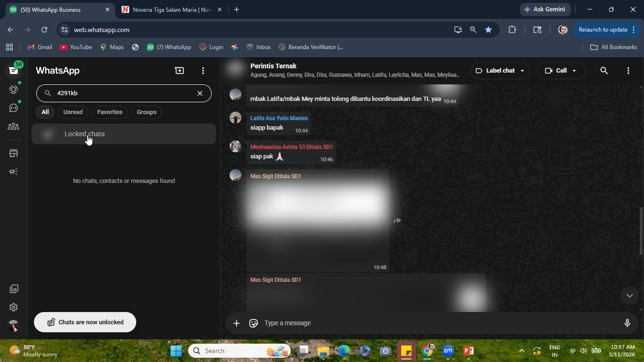Viewport: 644px width, 362px height.
Task: Open the YouTube bookmark
Action: (x=76, y=47)
